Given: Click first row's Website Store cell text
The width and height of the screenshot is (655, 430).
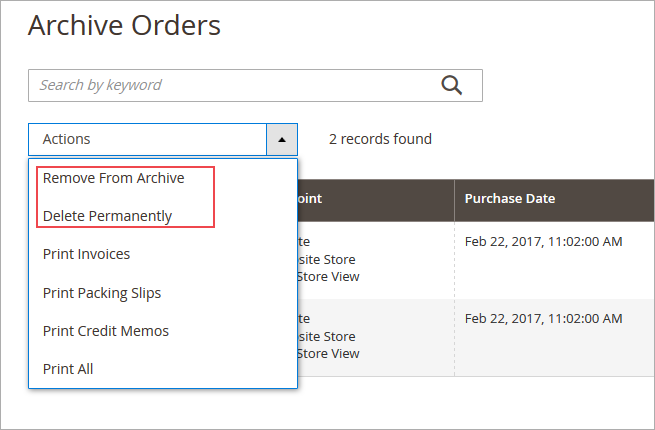Looking at the screenshot, I should tap(327, 259).
